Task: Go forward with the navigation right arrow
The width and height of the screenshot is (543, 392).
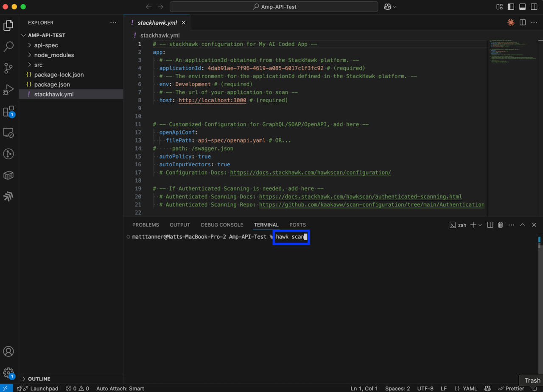Action: [x=160, y=7]
